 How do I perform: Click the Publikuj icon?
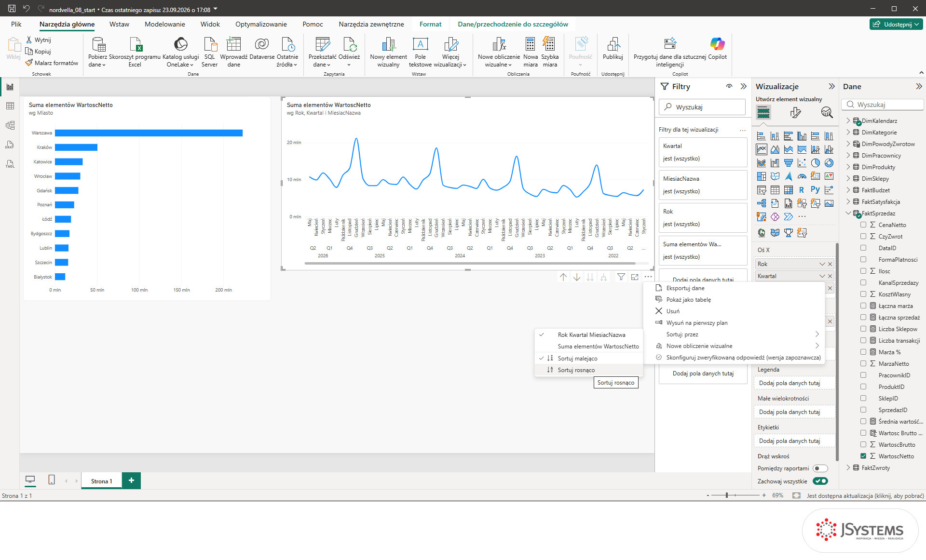tap(613, 44)
